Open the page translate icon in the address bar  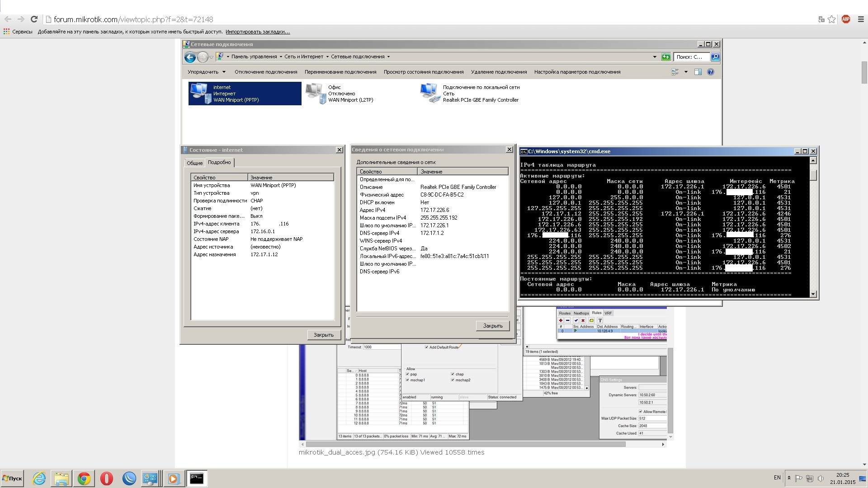point(821,19)
